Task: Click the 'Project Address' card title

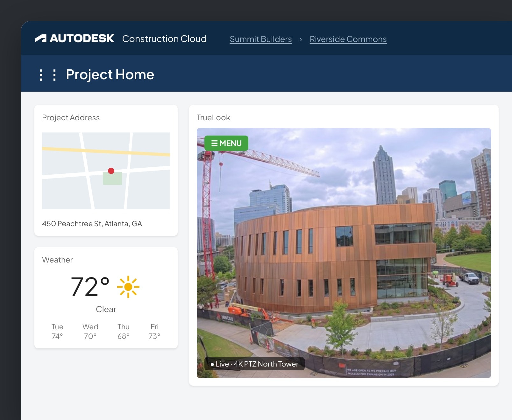Action: point(71,118)
